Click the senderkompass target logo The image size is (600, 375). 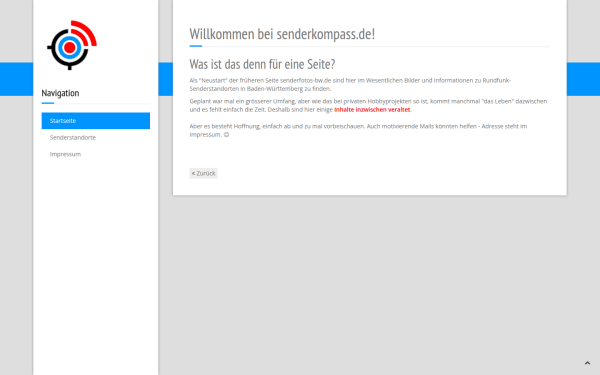point(72,45)
